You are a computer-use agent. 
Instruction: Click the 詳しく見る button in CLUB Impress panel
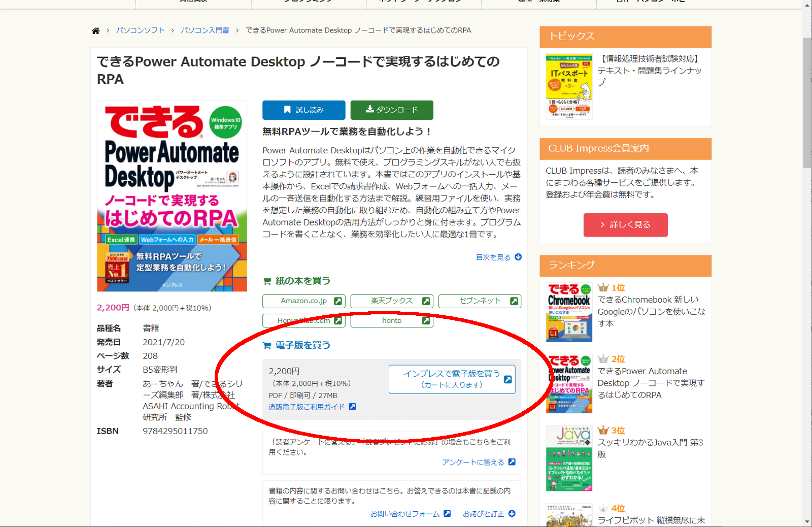pyautogui.click(x=625, y=225)
